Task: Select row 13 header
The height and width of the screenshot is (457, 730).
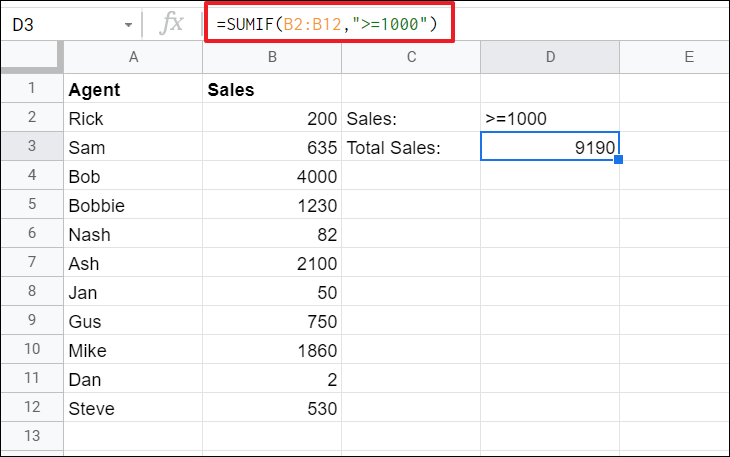Action: click(x=31, y=437)
